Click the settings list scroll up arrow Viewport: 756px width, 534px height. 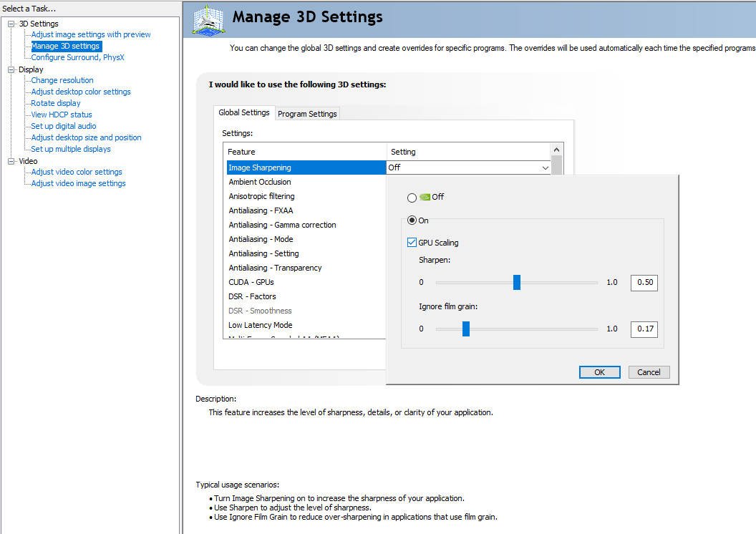(x=556, y=150)
